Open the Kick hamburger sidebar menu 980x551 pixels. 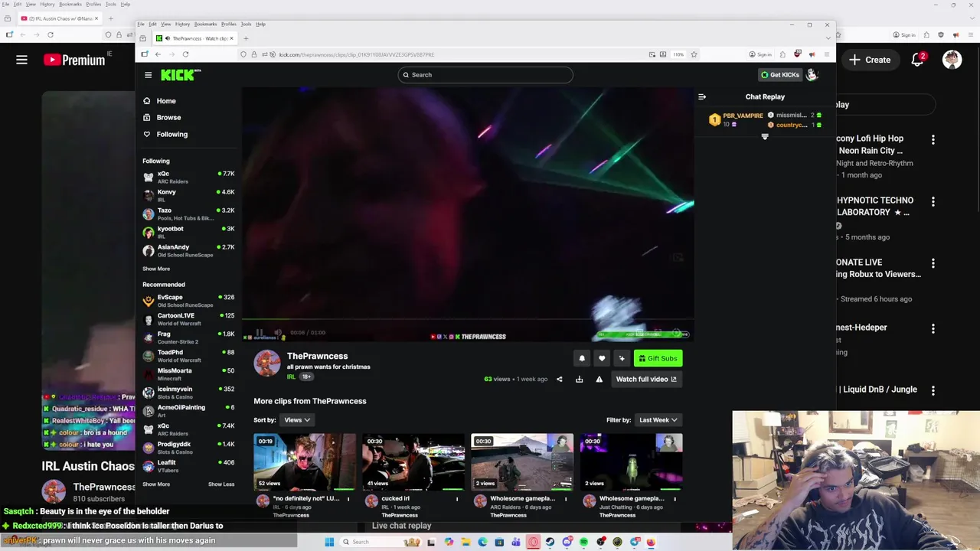[x=148, y=75]
